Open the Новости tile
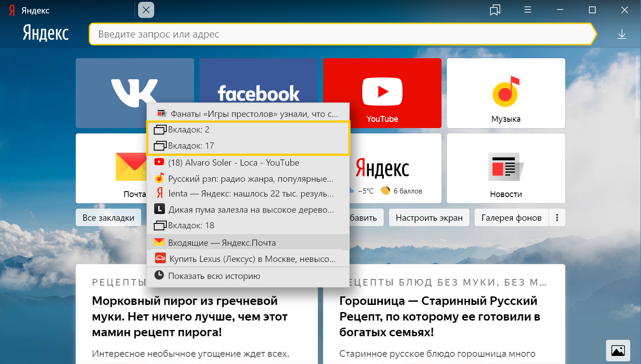 point(506,168)
